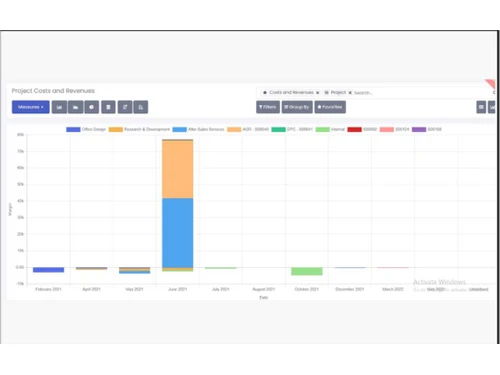Image resolution: width=500 pixels, height=375 pixels.
Task: Click the orange AGR segment in June 2021
Action: click(x=178, y=170)
